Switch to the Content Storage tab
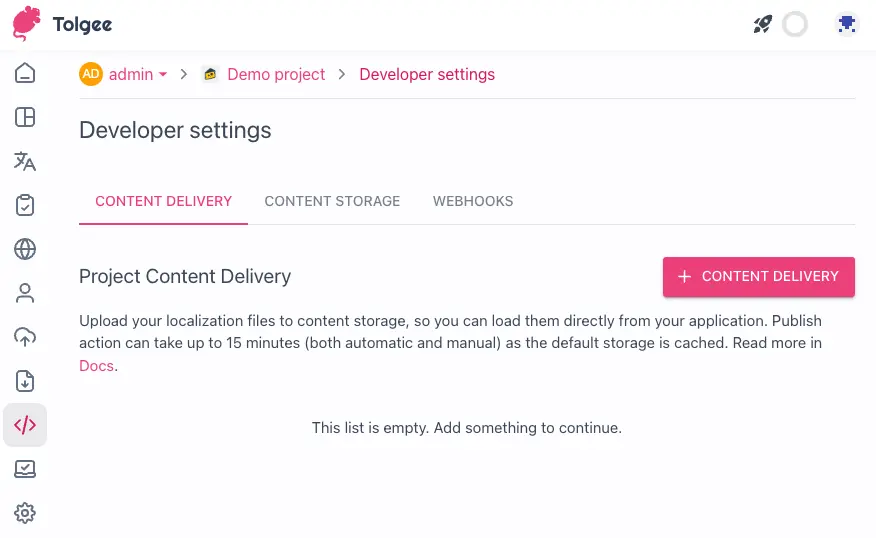 pyautogui.click(x=332, y=201)
